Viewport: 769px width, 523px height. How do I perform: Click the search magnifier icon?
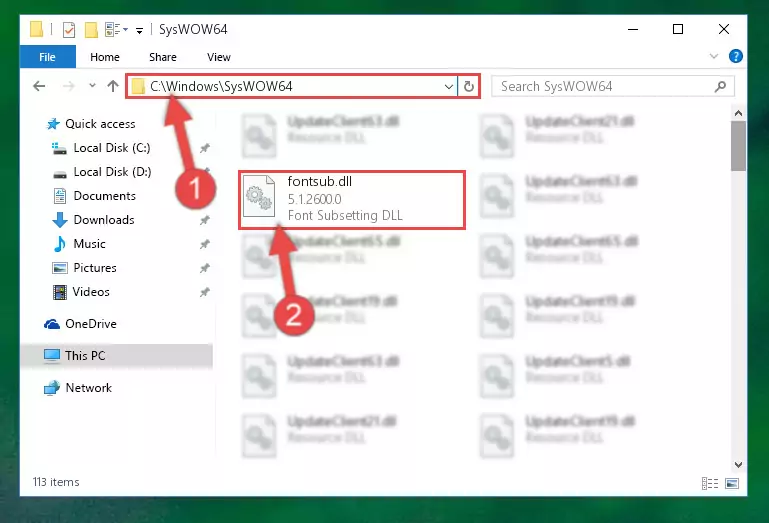(x=720, y=86)
